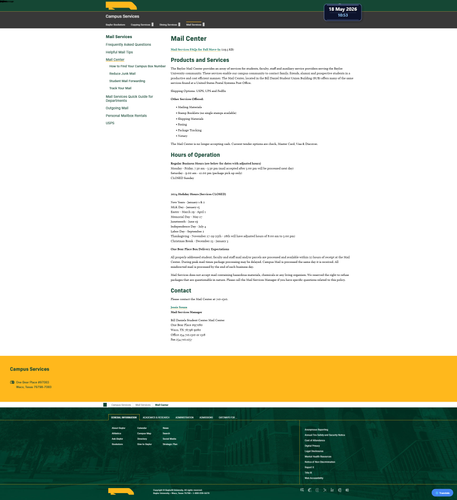Image resolution: width=457 pixels, height=500 pixels.
Task: Open Cost of Attendance footer link
Action: tap(315, 440)
